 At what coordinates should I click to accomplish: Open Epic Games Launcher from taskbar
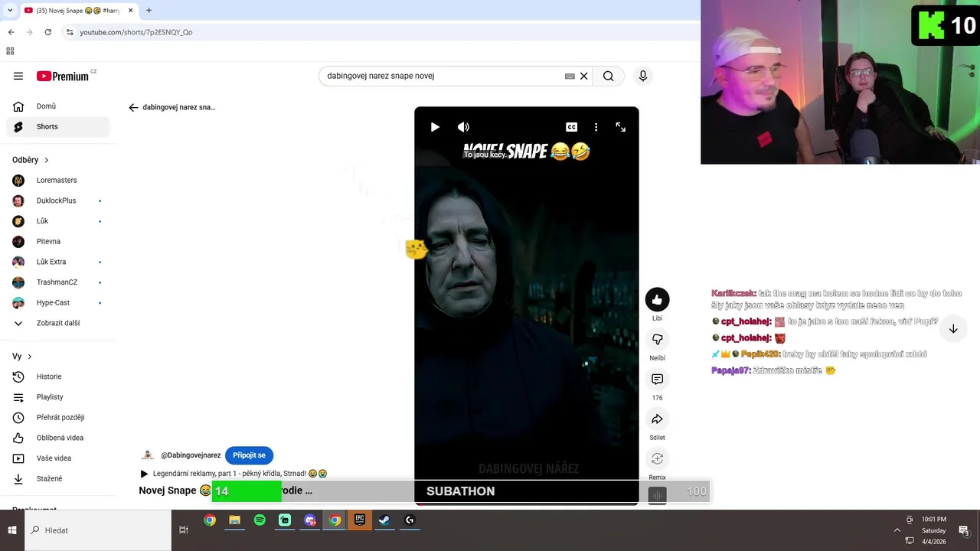pyautogui.click(x=360, y=520)
